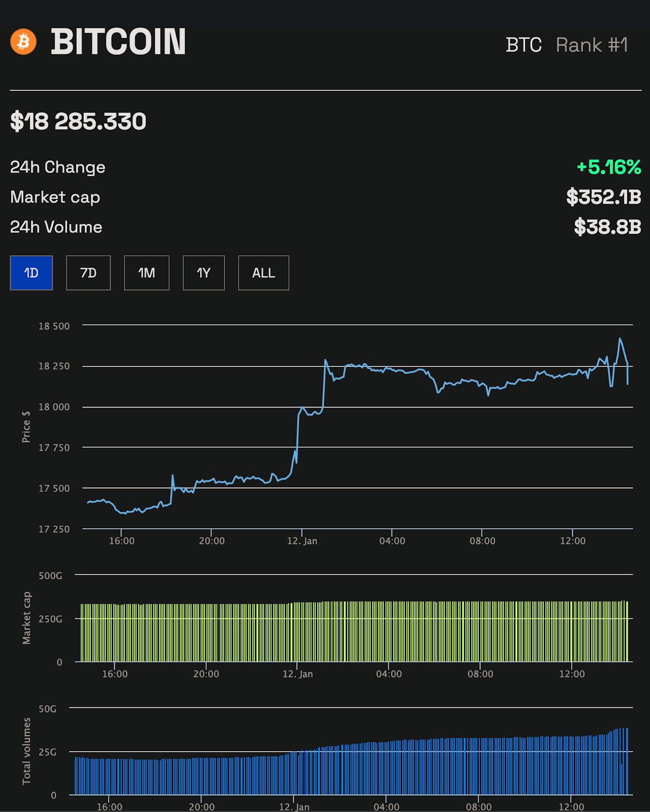Click the Rank #1 label
This screenshot has height=812, width=650.
(x=592, y=45)
